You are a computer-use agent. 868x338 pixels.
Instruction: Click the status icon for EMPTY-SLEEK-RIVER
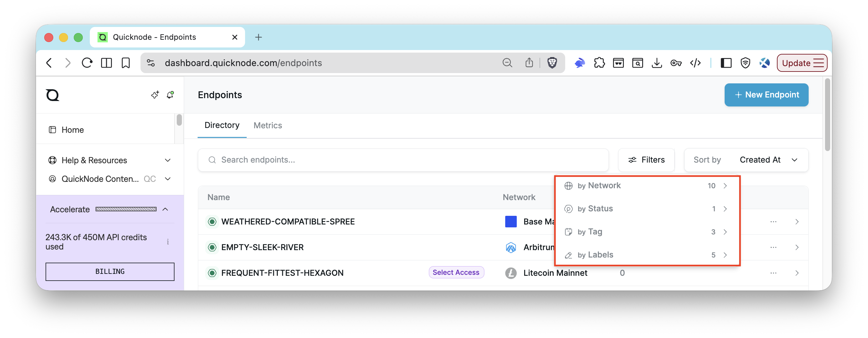pyautogui.click(x=212, y=247)
